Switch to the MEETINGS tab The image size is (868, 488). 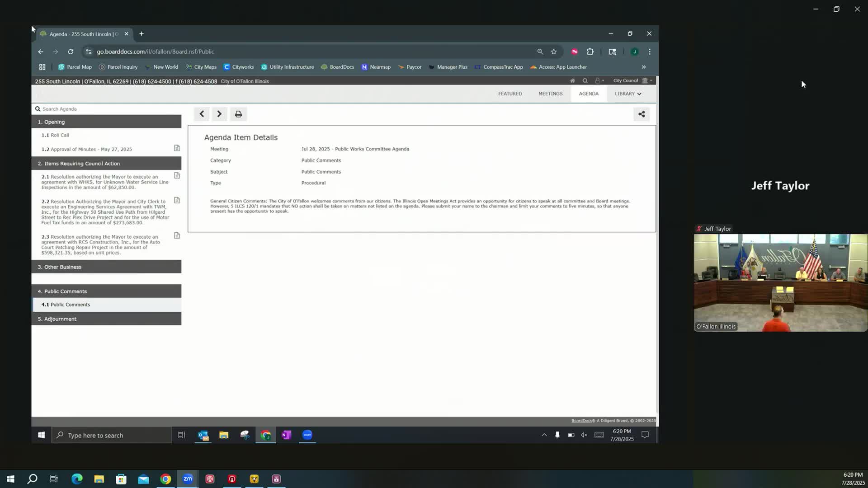pos(550,94)
